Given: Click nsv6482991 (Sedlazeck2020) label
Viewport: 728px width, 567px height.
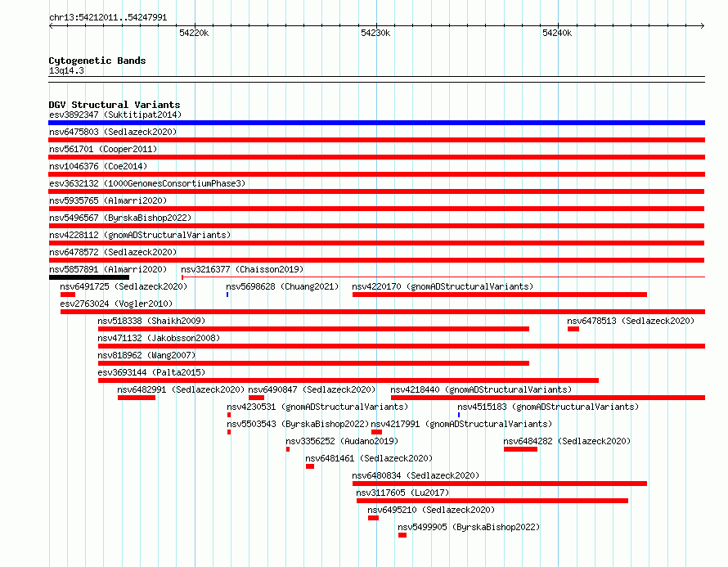Looking at the screenshot, I should tap(181, 389).
